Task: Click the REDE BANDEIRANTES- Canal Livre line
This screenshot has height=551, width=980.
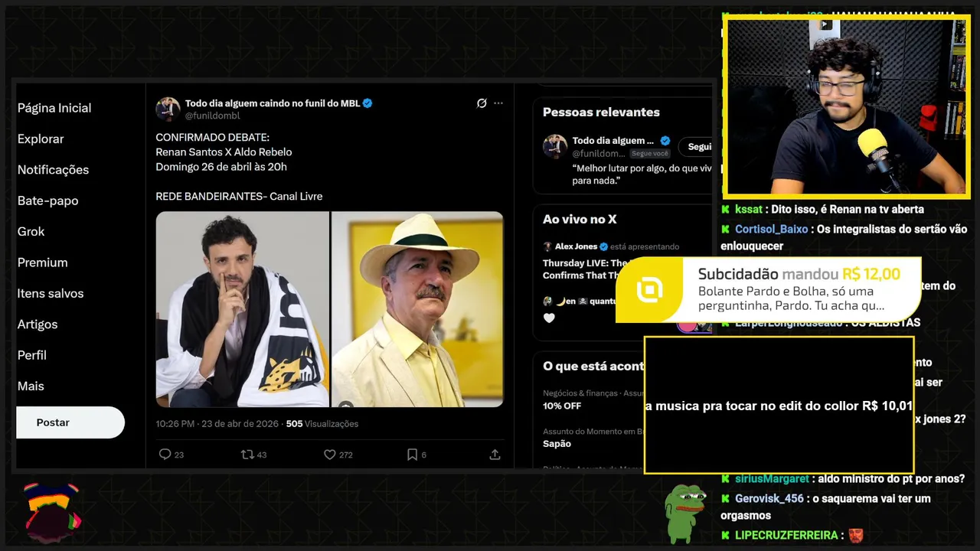Action: coord(239,197)
